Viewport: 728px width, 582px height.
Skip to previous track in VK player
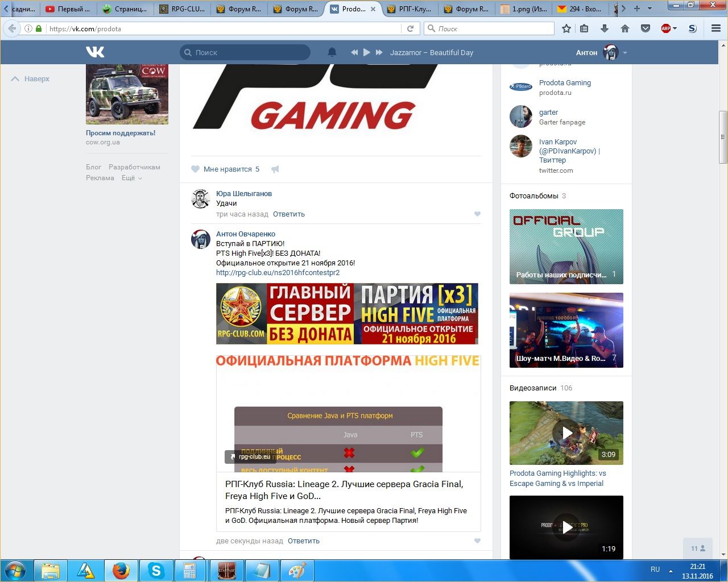tap(354, 52)
